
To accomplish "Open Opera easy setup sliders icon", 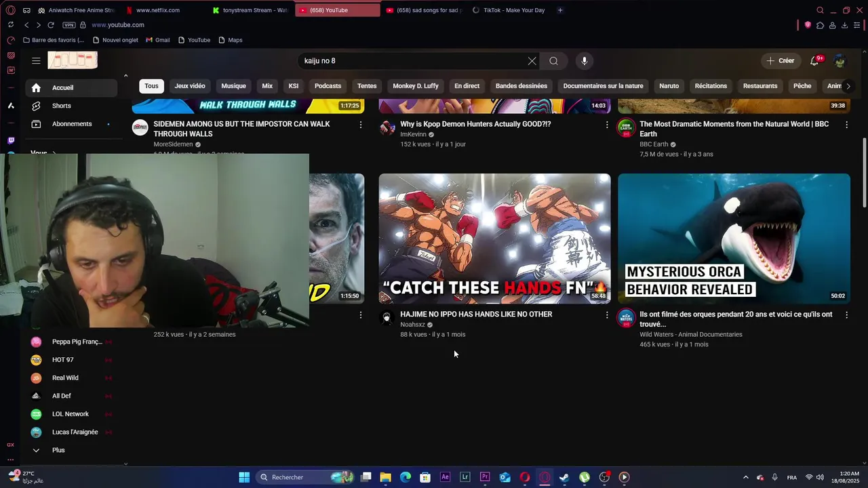I will coord(857,25).
